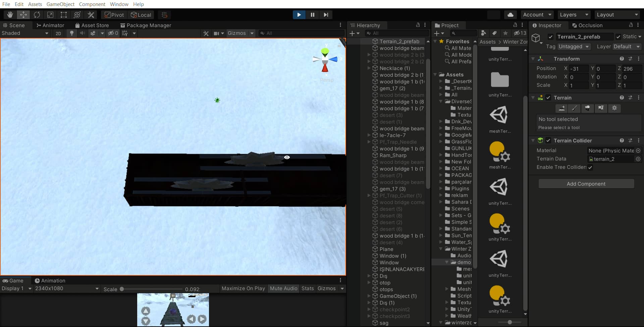Open the Gizmos dropdown in Scene view
644x327 pixels.
[240, 33]
